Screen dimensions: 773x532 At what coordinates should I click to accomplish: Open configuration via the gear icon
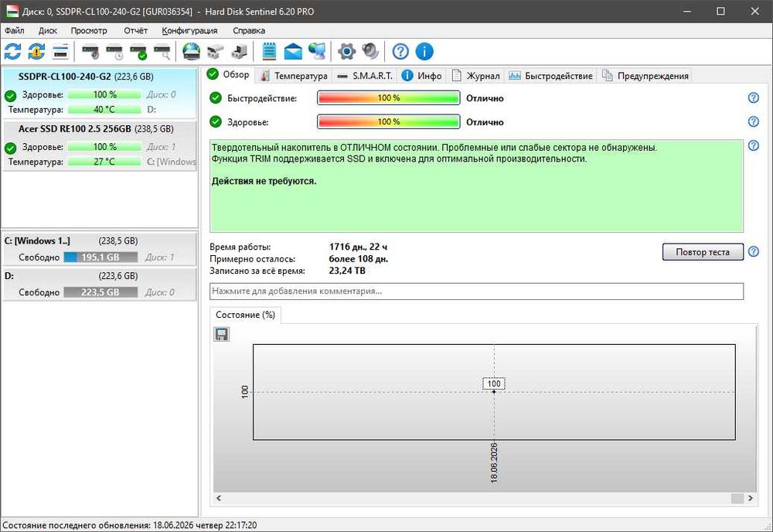(346, 51)
